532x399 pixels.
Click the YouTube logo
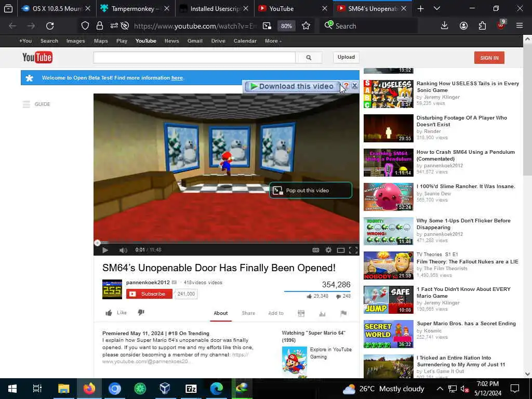[37, 57]
